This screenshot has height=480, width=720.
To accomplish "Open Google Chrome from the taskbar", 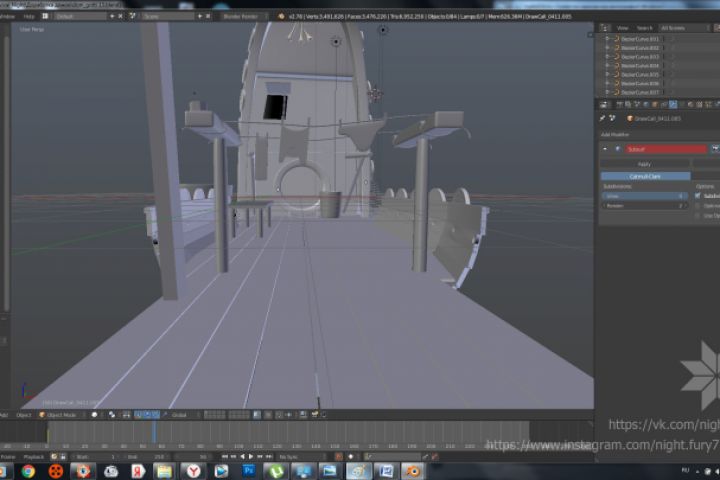I will click(x=28, y=471).
